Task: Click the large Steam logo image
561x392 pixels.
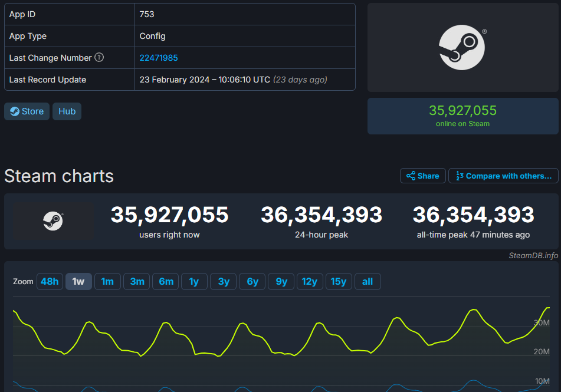Action: click(x=462, y=48)
